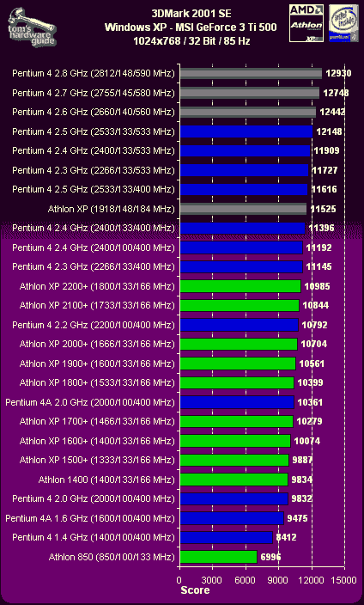Image resolution: width=364 pixels, height=605 pixels.
Task: Select the Athlon XP 1600+ label
Action: click(x=97, y=441)
